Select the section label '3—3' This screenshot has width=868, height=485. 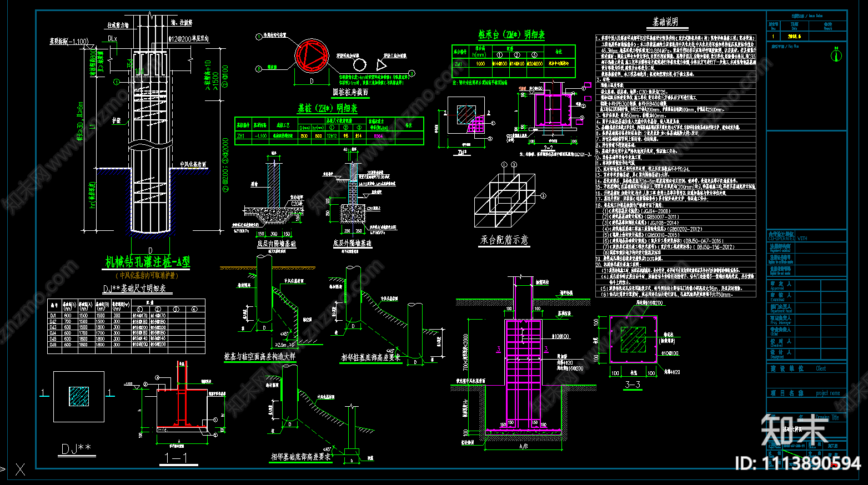(x=633, y=384)
